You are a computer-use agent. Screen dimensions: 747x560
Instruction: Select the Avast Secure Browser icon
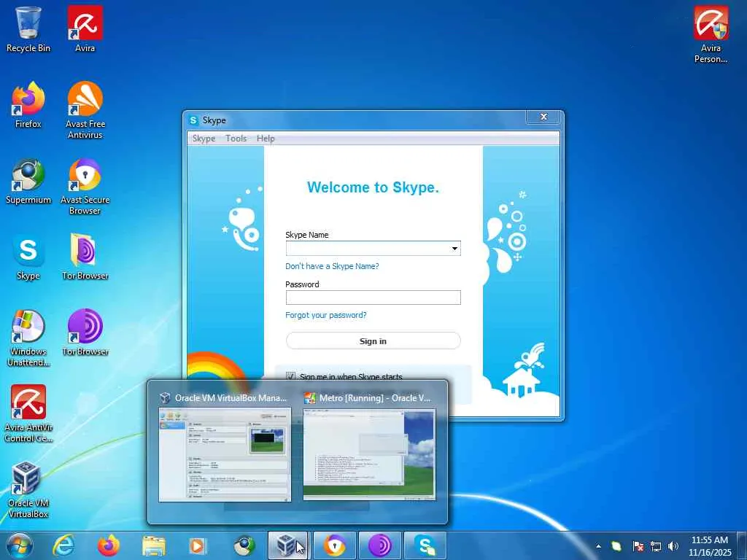coord(85,186)
